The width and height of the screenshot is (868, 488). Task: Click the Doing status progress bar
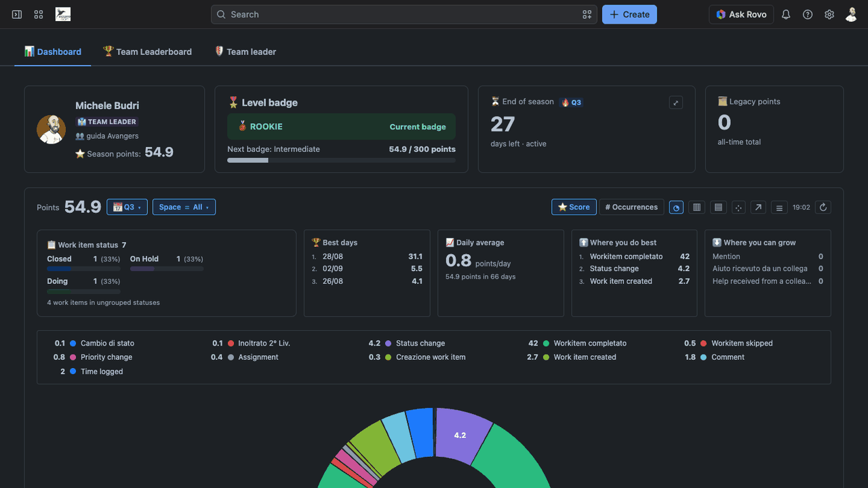click(x=83, y=291)
